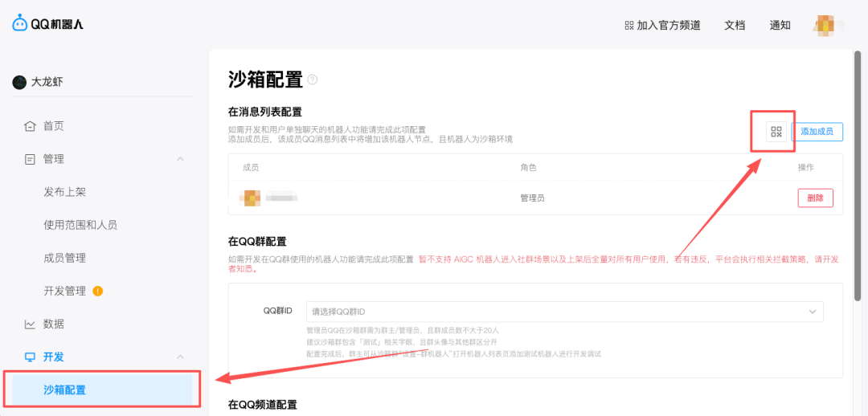The image size is (868, 416).
Task: Open the 请选择QQ群ID dropdown
Action: (565, 312)
